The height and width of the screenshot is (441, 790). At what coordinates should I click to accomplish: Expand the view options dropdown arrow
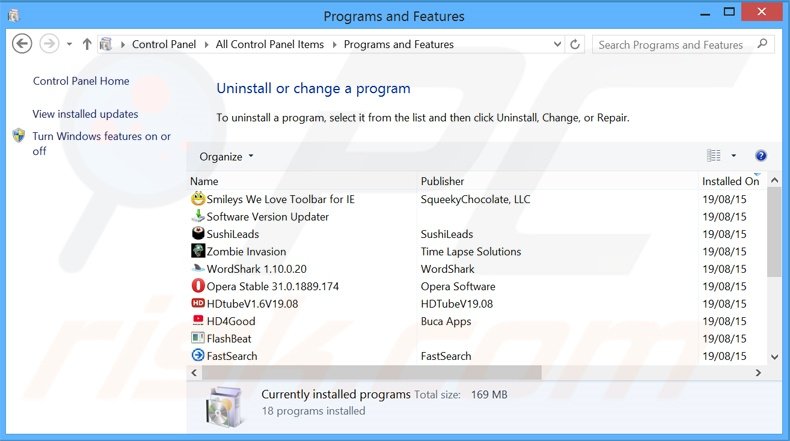point(733,156)
